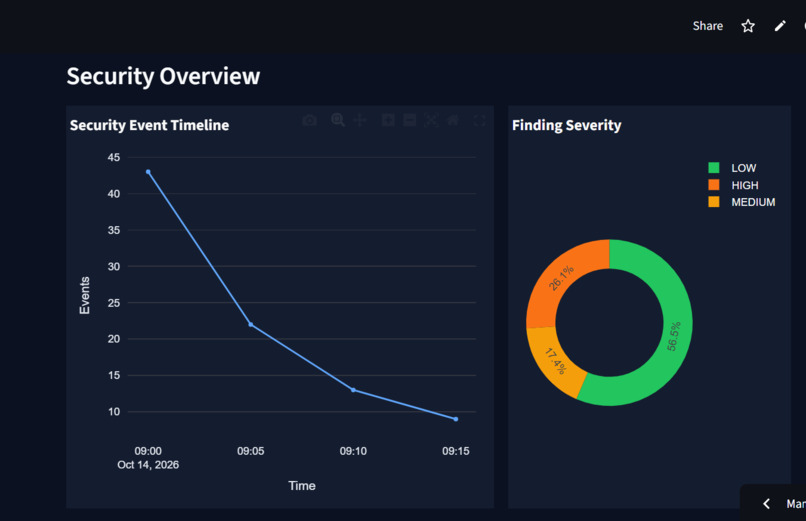Image resolution: width=806 pixels, height=521 pixels.
Task: Click the pencil edit icon in header
Action: tap(780, 26)
